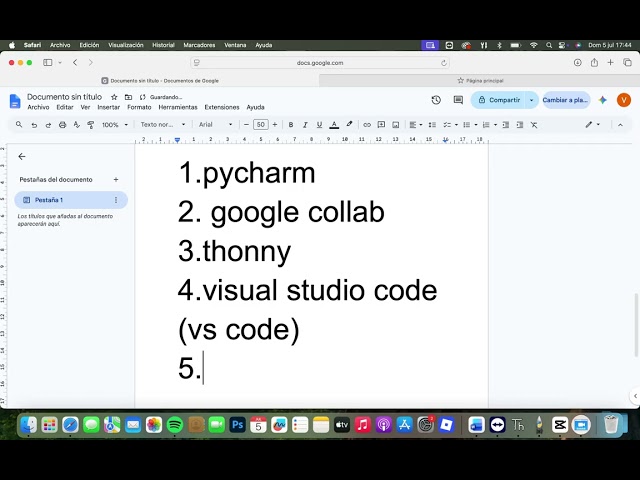Decrease indent of the paragraph
The height and width of the screenshot is (480, 640).
pos(505,124)
